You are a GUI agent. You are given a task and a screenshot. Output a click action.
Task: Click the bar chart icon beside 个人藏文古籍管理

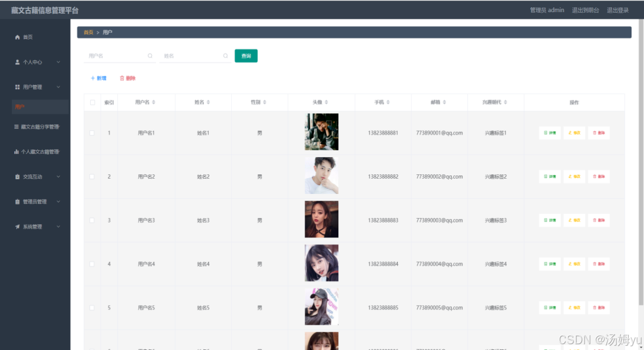tap(16, 152)
